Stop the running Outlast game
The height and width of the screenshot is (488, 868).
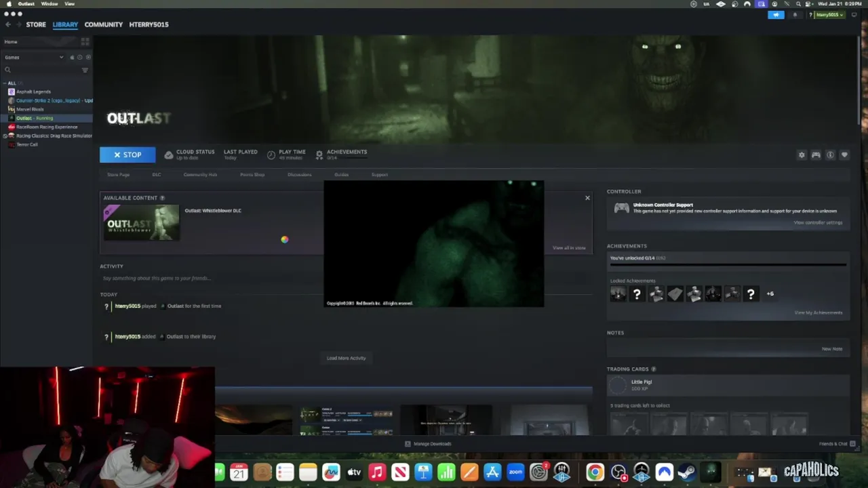pos(127,155)
